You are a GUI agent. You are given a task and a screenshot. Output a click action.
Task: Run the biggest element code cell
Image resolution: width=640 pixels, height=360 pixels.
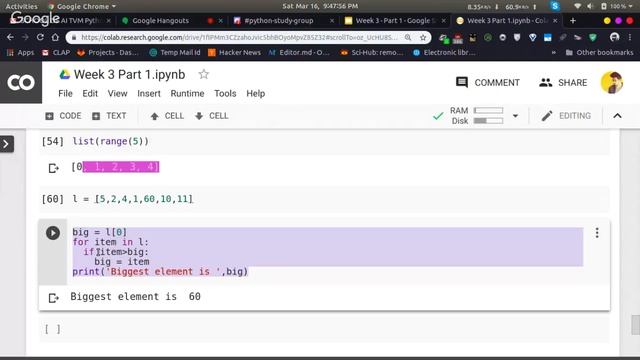point(53,233)
